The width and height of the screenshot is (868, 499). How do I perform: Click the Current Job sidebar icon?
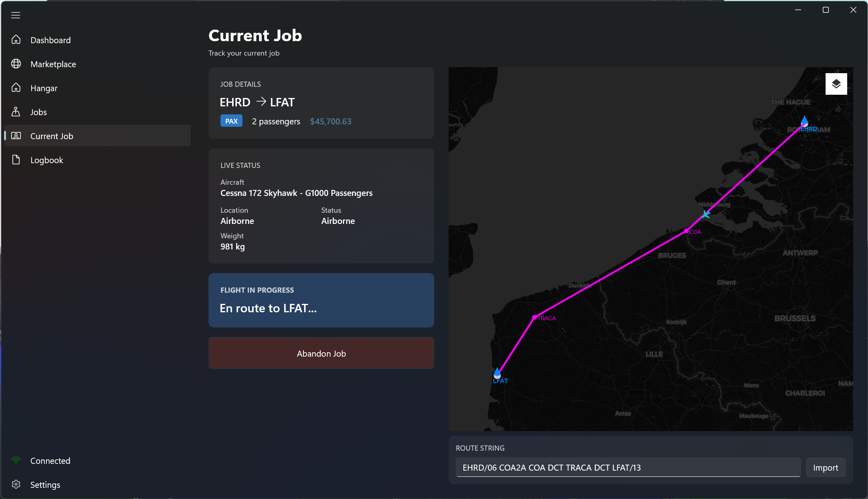[16, 136]
